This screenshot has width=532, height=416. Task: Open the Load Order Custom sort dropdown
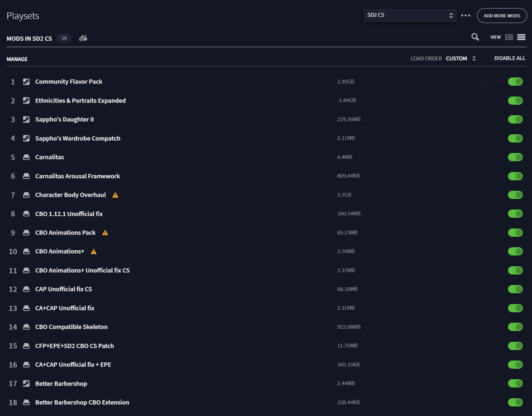pos(461,59)
